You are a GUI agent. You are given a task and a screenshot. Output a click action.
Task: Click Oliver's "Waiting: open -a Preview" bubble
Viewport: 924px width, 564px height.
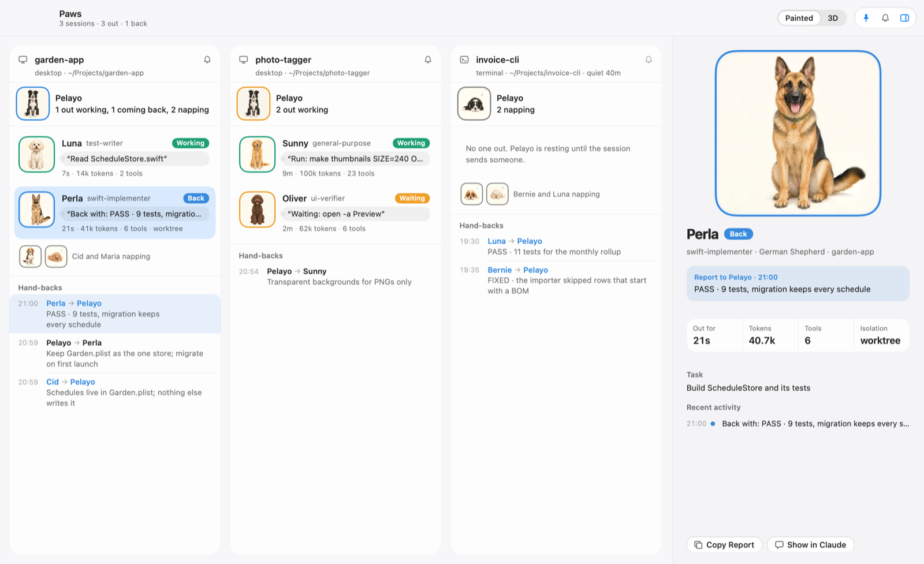(355, 214)
